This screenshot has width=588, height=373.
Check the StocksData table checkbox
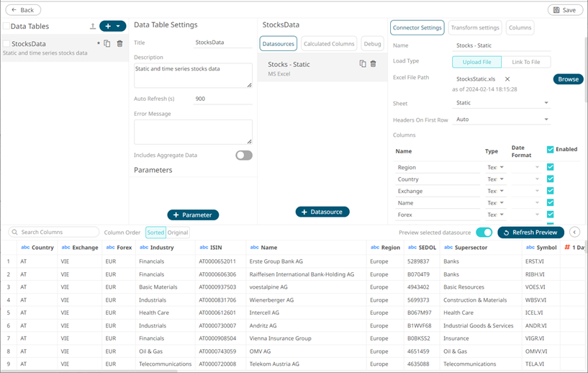point(6,43)
